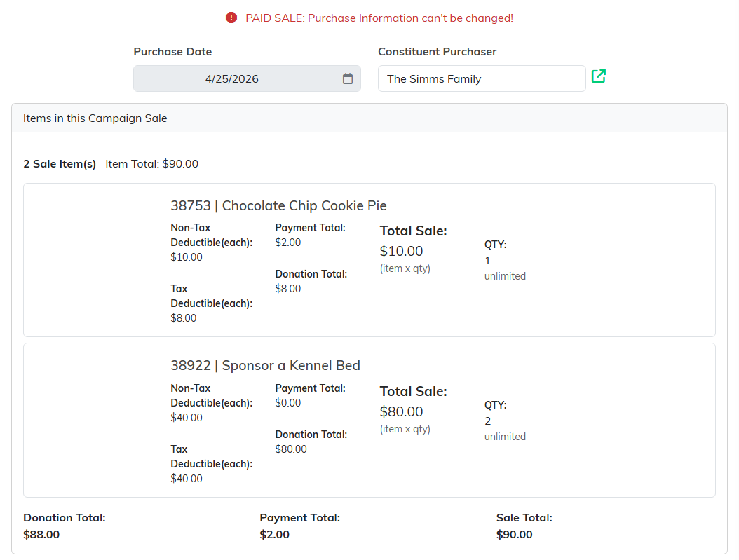This screenshot has width=739, height=560.
Task: Select 38922 | Sponsor a Kennel Bed title
Action: [265, 365]
